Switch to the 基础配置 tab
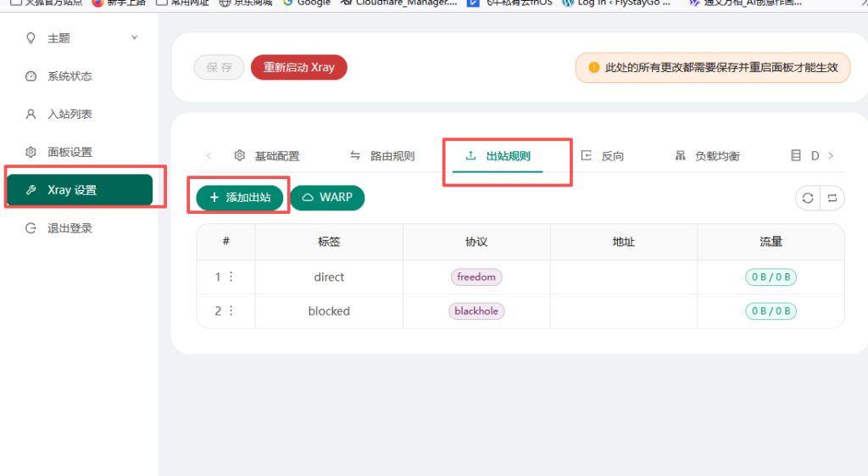This screenshot has width=868, height=476. [267, 156]
